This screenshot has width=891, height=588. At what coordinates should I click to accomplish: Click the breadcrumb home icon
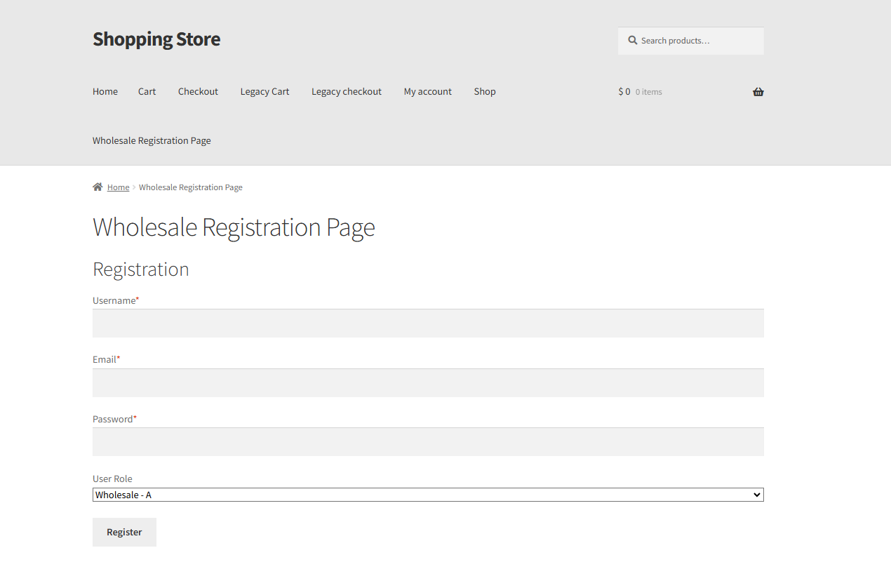(x=98, y=187)
